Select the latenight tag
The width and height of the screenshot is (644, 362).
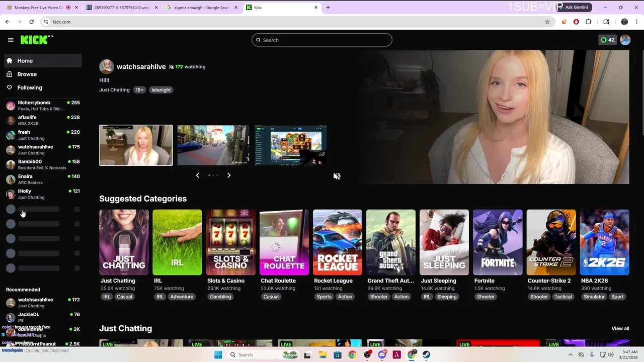tap(161, 90)
